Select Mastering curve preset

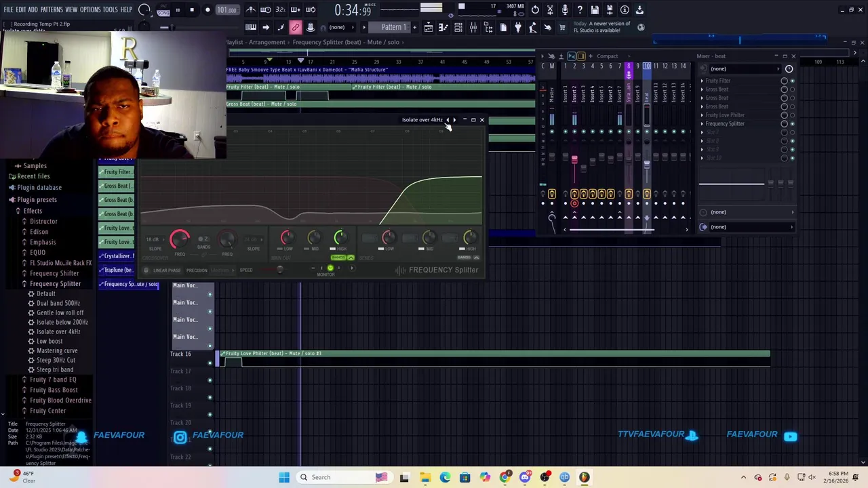[57, 350]
